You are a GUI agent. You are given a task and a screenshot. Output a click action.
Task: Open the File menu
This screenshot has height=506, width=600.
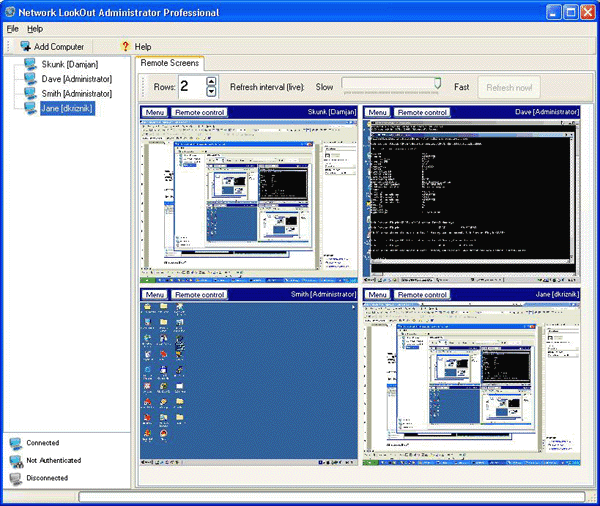tap(13, 29)
